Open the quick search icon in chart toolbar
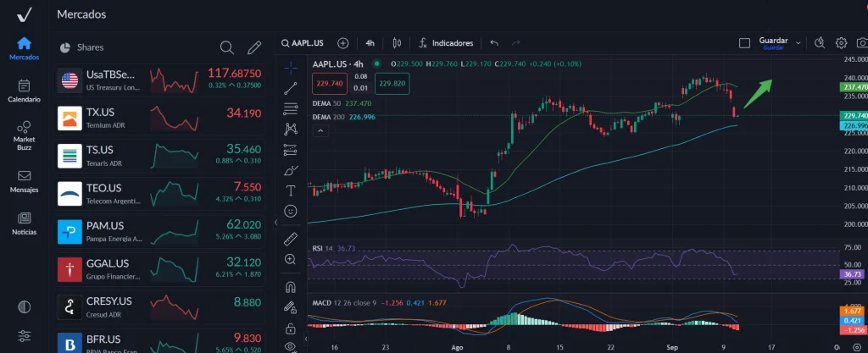This screenshot has height=353, width=868. (820, 43)
